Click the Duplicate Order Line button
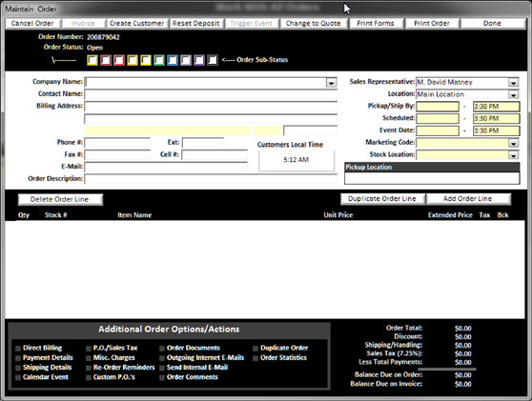Image resolution: width=532 pixels, height=401 pixels. pyautogui.click(x=382, y=199)
